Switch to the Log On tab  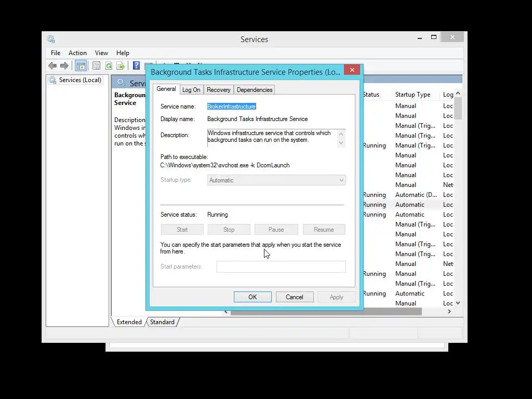point(191,90)
